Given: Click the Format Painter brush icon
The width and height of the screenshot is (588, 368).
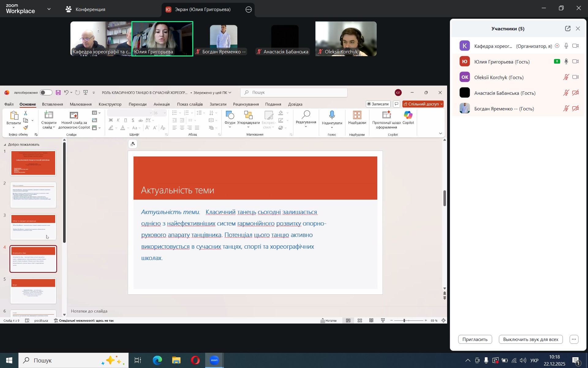Looking at the screenshot, I should (x=26, y=128).
